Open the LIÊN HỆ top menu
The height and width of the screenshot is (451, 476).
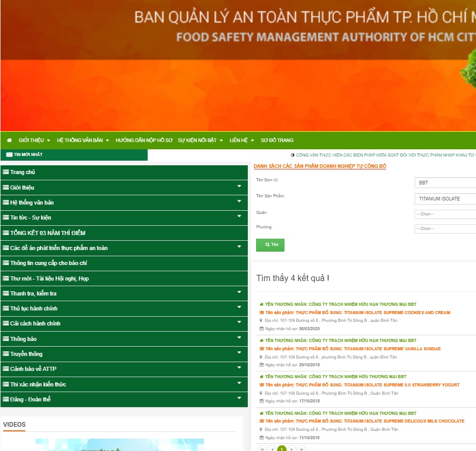[242, 141]
